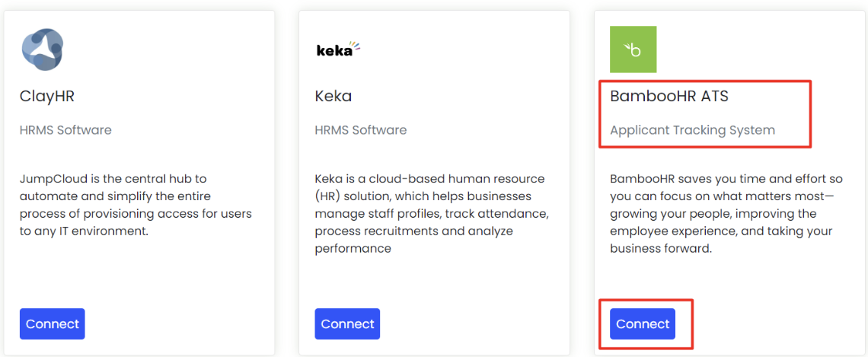Click HRMS Software label under Keka
The height and width of the screenshot is (357, 868).
(x=361, y=130)
